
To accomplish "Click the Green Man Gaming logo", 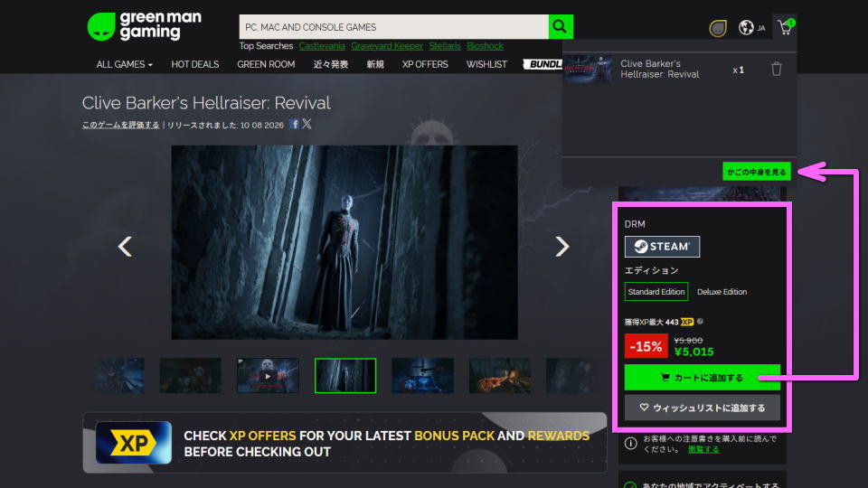I will point(144,26).
